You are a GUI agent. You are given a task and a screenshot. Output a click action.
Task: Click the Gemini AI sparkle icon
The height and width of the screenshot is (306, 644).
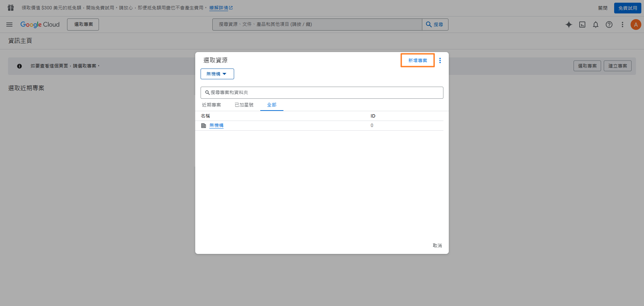(569, 25)
